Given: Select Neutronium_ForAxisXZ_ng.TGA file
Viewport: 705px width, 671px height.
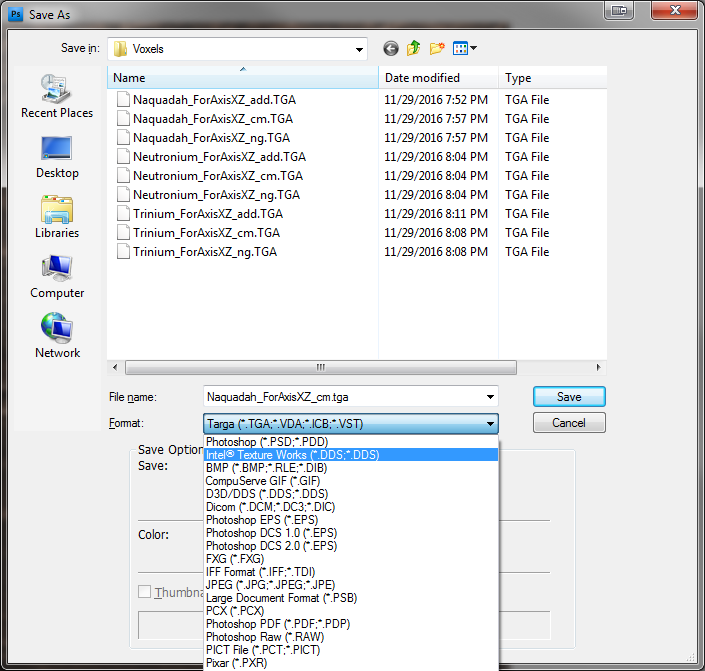Looking at the screenshot, I should (x=216, y=195).
